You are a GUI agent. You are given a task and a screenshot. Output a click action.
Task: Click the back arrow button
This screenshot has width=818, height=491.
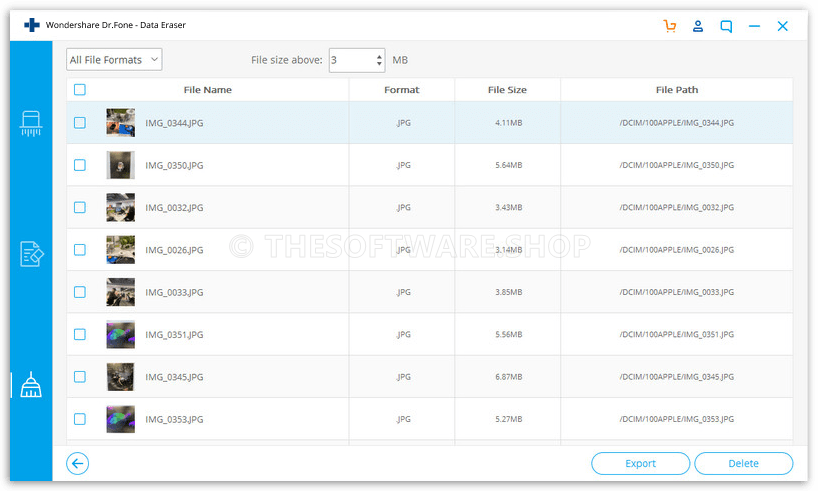77,463
